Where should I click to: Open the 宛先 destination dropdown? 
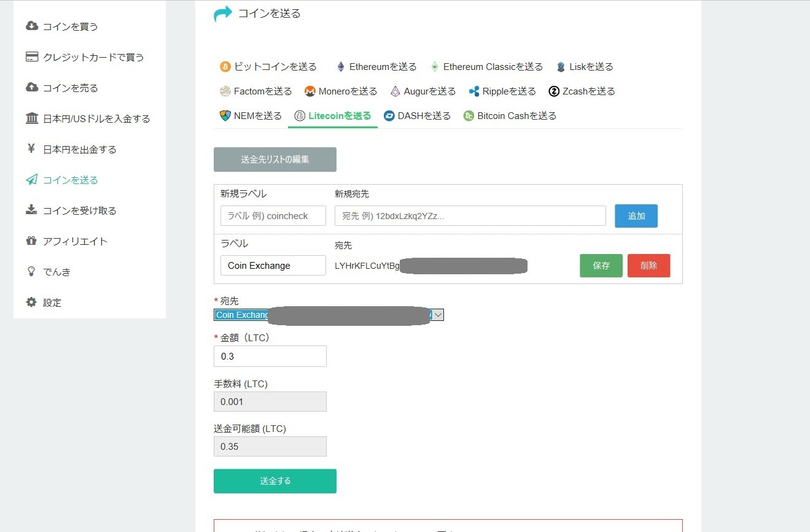tap(329, 315)
